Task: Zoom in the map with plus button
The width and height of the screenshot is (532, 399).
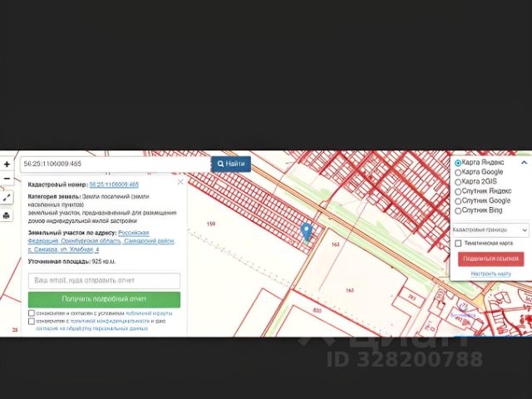Action: point(7,165)
